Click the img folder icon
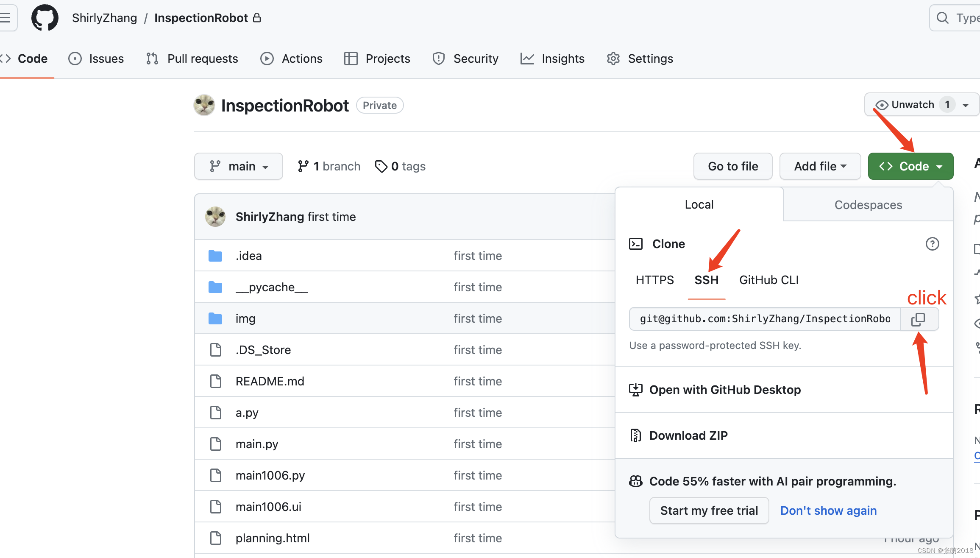The width and height of the screenshot is (980, 558). coord(215,318)
